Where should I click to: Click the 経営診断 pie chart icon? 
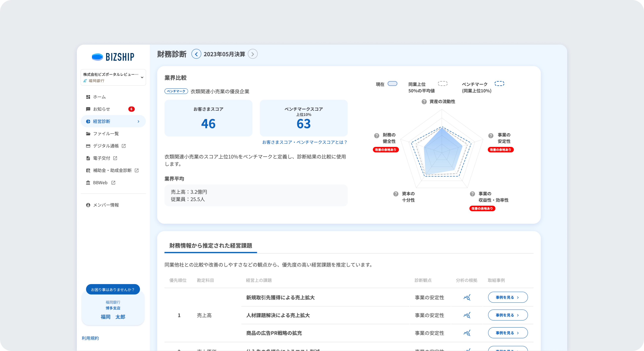tap(88, 121)
